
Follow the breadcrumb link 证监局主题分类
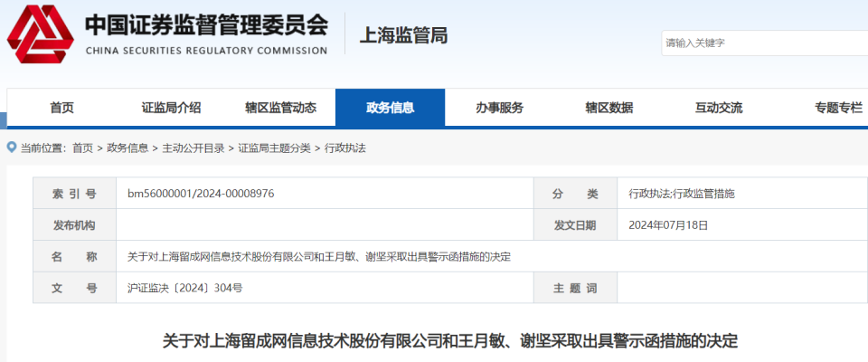tap(275, 148)
